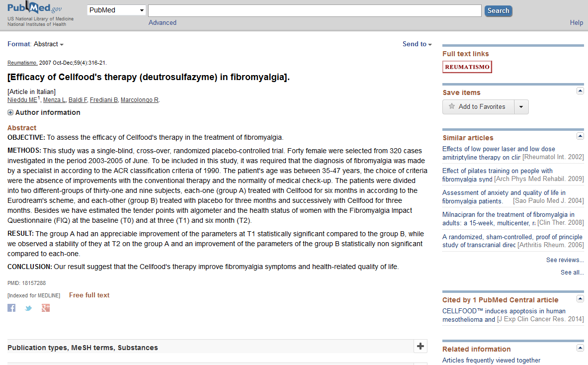This screenshot has height=365, width=588.
Task: Open the Advanced search link
Action: [163, 22]
